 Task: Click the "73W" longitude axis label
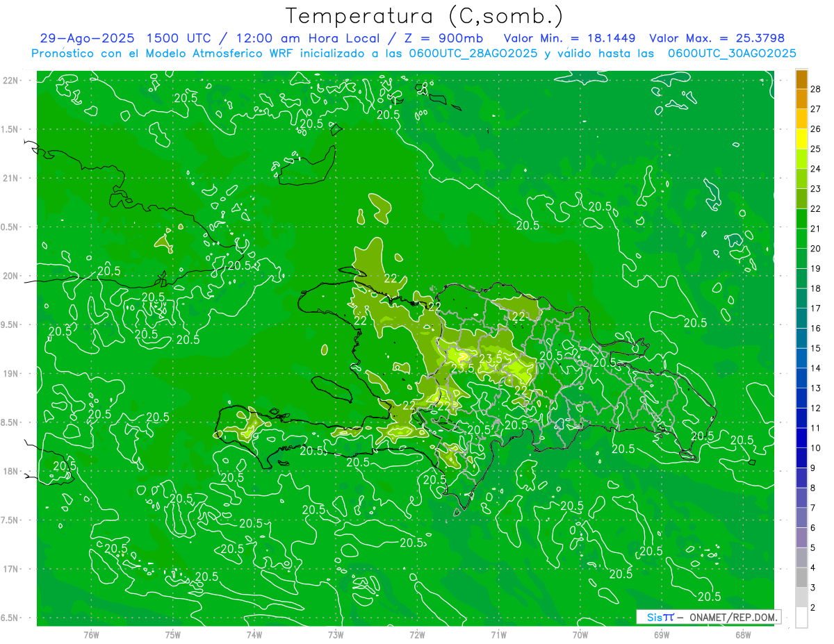(336, 634)
